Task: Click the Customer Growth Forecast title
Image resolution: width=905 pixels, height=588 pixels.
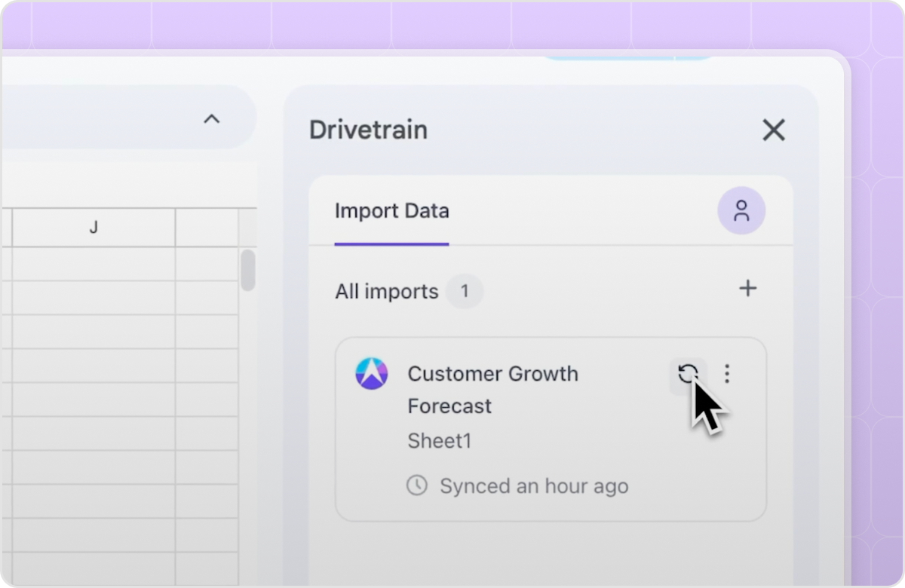Action: coord(493,390)
